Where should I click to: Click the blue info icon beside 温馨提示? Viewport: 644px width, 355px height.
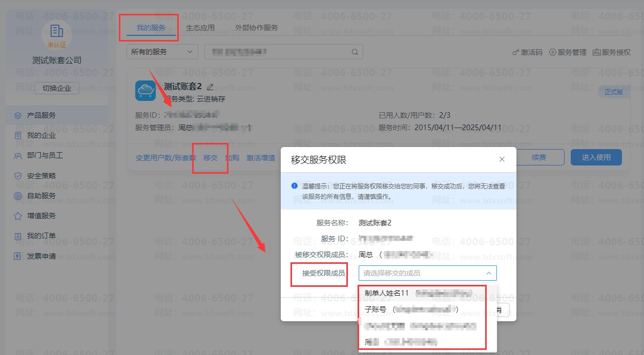point(294,186)
